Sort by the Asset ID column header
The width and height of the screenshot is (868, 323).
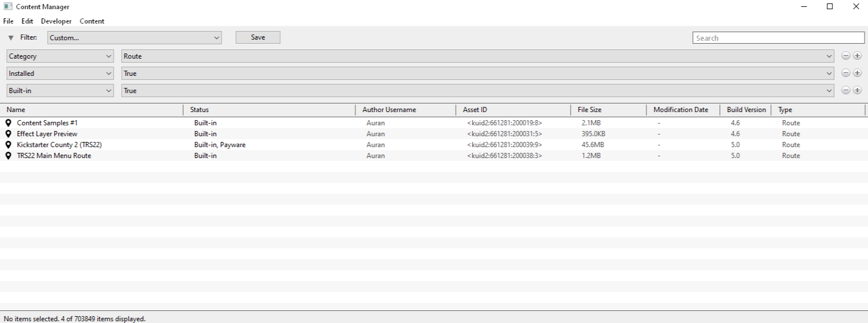pyautogui.click(x=514, y=110)
